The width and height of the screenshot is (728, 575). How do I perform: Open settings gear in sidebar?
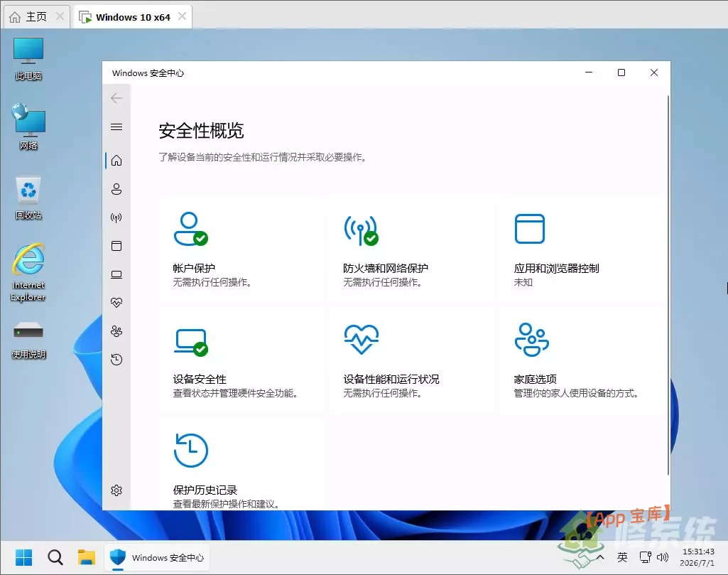(x=116, y=490)
